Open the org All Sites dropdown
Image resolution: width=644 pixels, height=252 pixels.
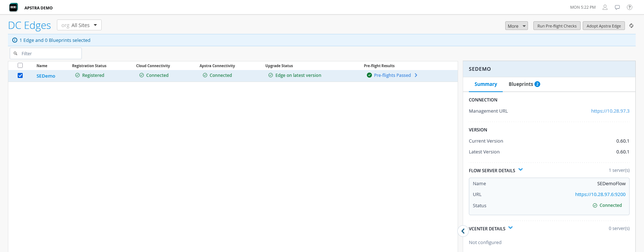tap(79, 25)
